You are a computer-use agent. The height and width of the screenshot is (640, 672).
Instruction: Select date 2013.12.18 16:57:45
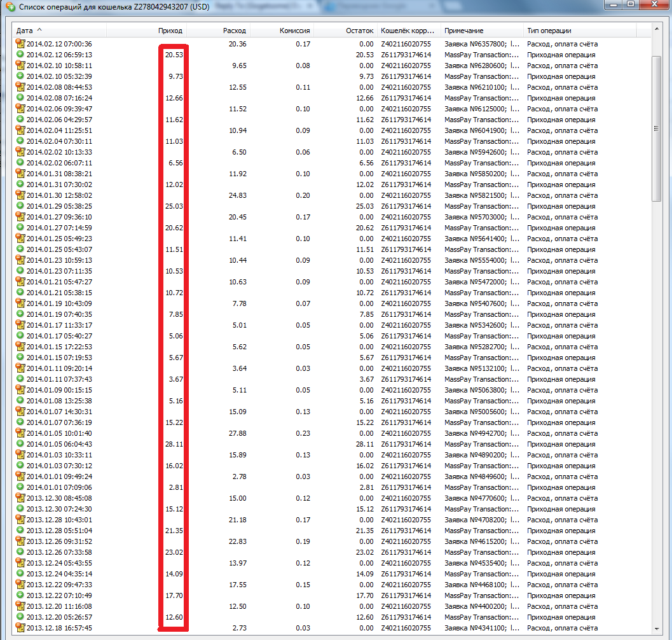[x=59, y=628]
